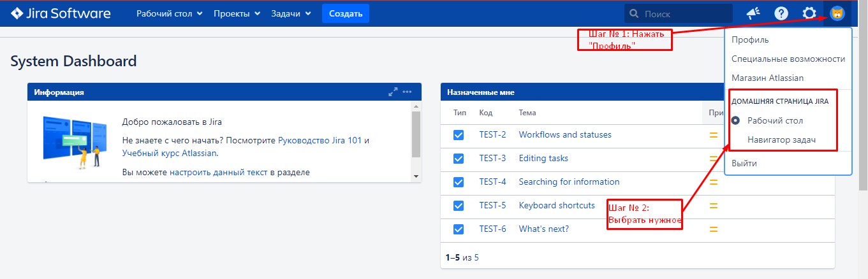Click scrollbar up arrow in Информация gadget

point(416,106)
